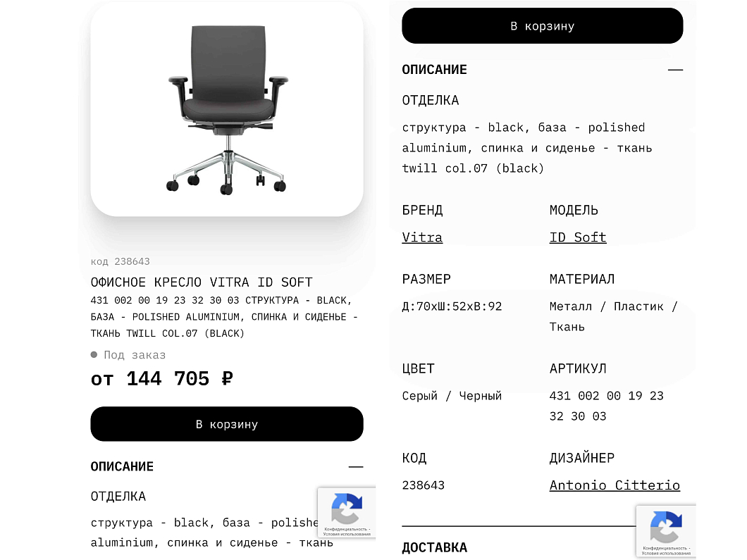Click the material value 'Металл / Пластик / Ткань'

pyautogui.click(x=614, y=317)
